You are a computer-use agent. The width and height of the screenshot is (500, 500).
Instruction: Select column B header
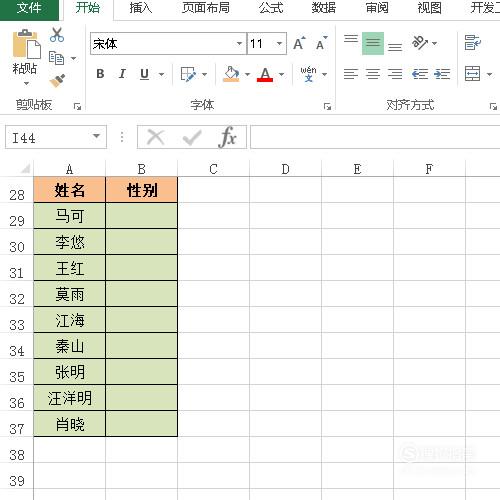(141, 169)
